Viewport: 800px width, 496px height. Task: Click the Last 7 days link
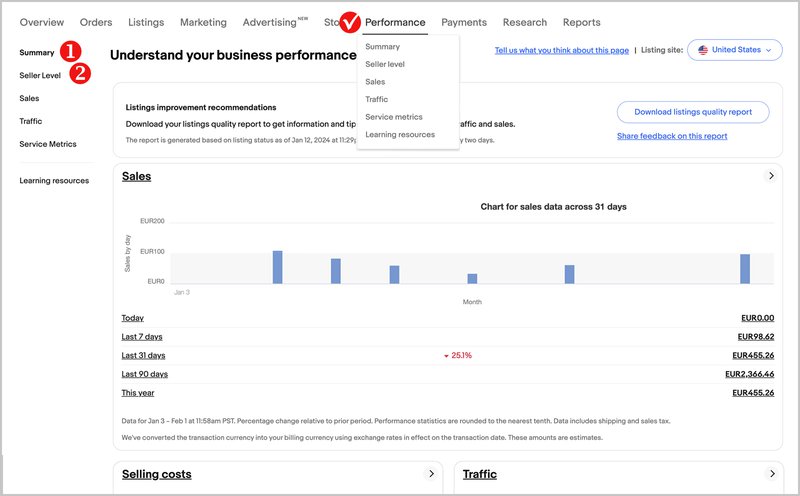(142, 337)
